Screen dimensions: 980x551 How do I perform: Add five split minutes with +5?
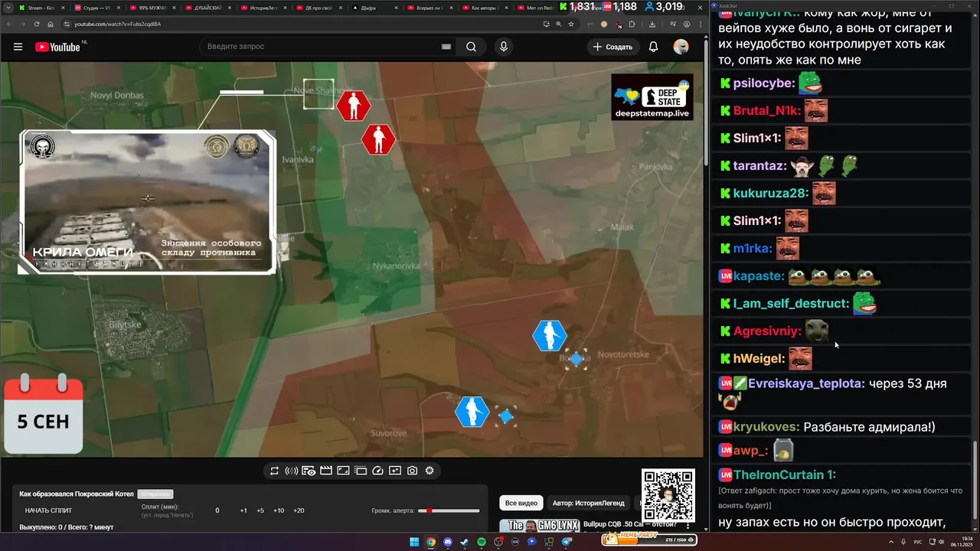click(x=260, y=510)
